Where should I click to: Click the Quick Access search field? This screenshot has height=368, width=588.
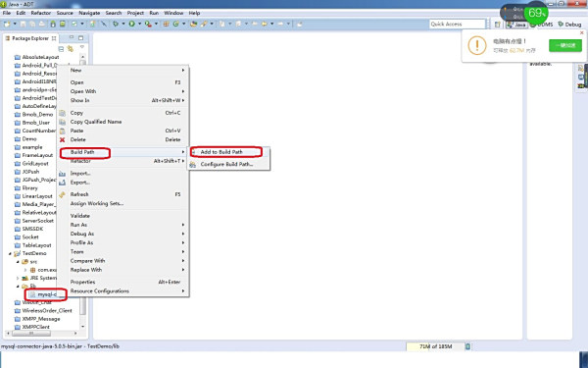[x=457, y=24]
